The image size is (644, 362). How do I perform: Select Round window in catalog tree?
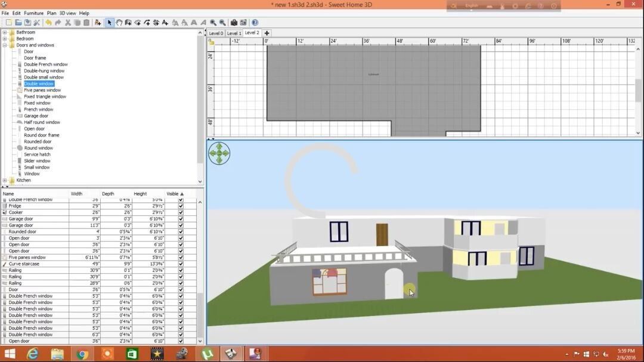[x=38, y=148]
